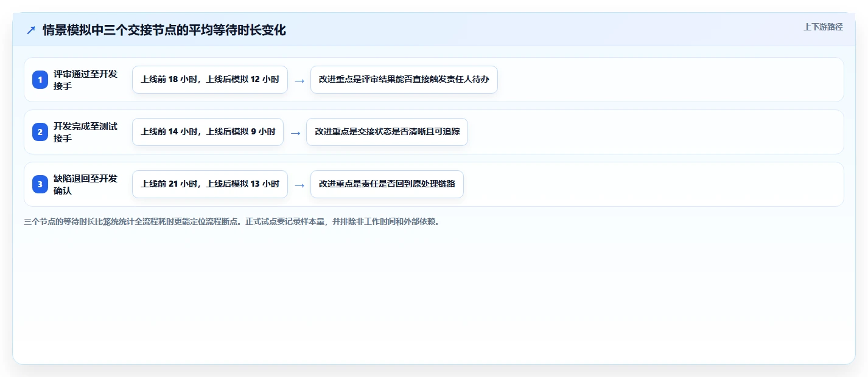Click the arrow in the 开发完成至测试接手 row

point(295,133)
